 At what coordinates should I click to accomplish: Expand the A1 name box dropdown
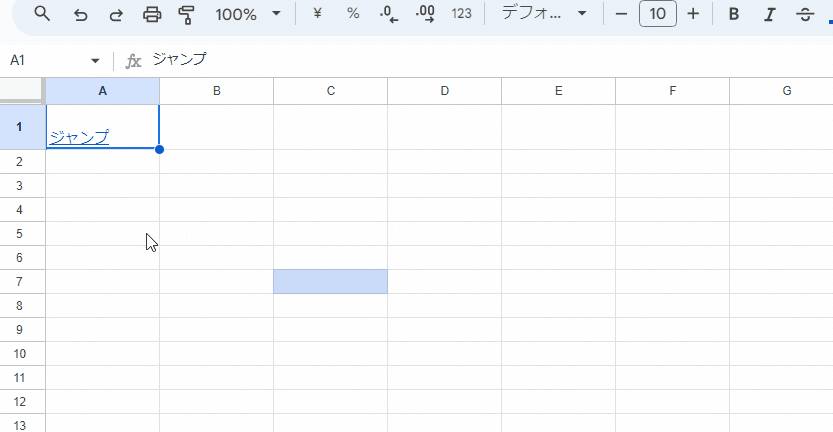click(x=95, y=61)
